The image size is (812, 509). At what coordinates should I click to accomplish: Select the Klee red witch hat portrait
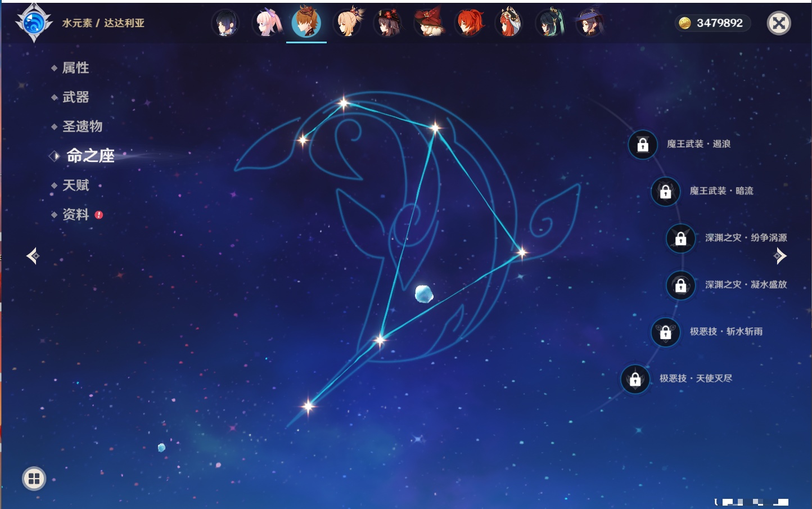point(428,23)
